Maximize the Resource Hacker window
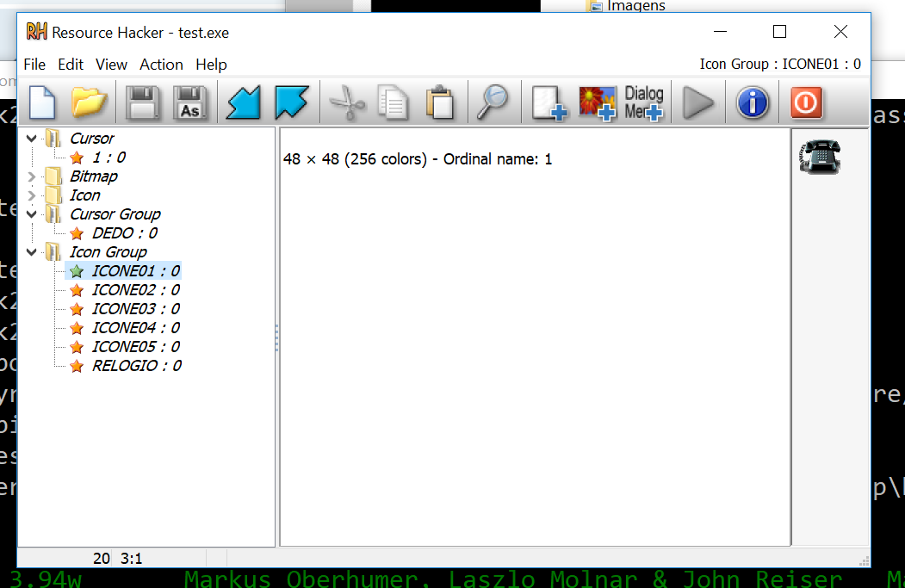The width and height of the screenshot is (905, 588). [x=780, y=32]
